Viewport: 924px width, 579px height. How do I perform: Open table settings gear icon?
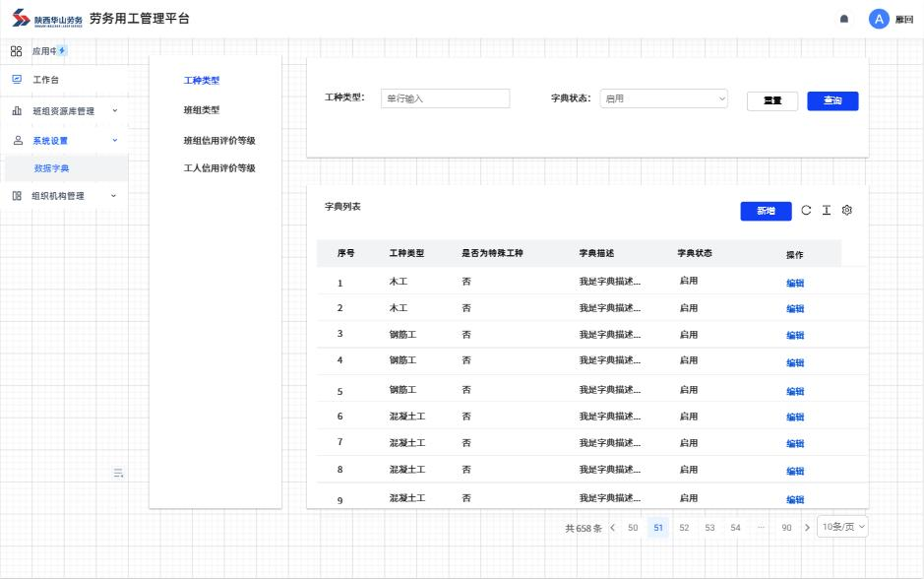(847, 210)
